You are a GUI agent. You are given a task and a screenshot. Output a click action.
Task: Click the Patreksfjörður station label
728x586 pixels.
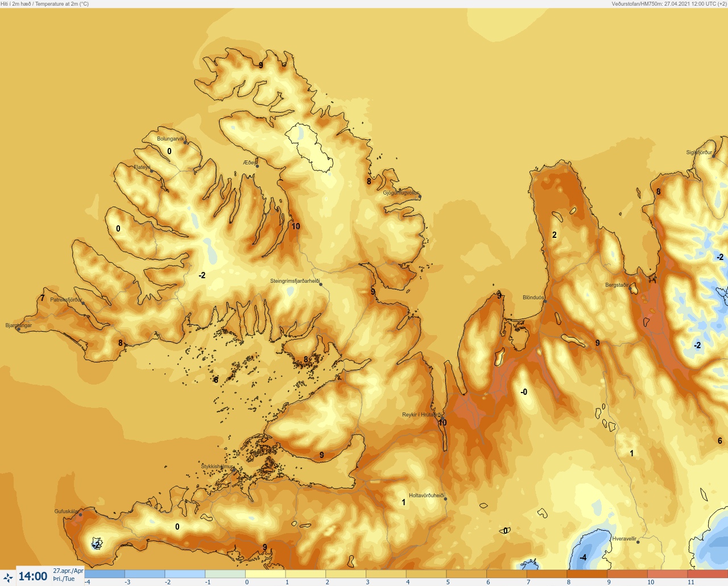click(x=66, y=300)
